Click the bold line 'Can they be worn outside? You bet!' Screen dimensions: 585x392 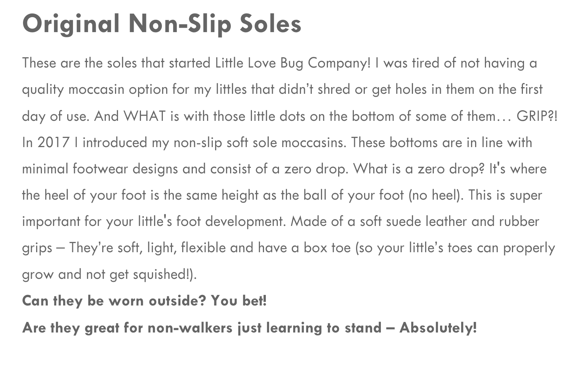(x=145, y=301)
